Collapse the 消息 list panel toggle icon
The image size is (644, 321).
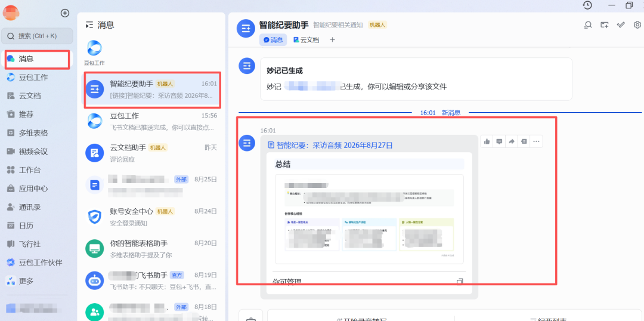point(89,25)
